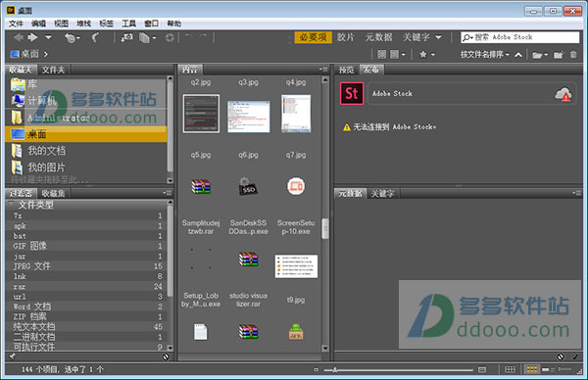Click the larger thumbnail size icon

[x=482, y=369]
